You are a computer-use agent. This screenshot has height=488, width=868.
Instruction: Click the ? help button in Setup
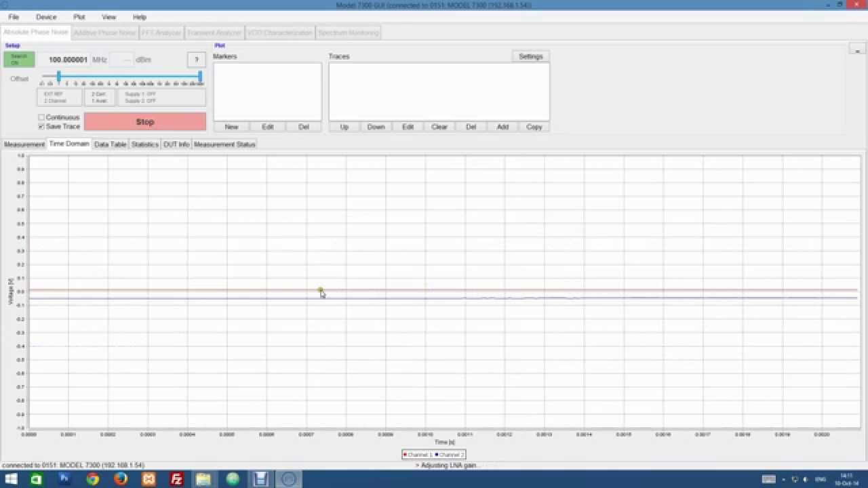196,60
